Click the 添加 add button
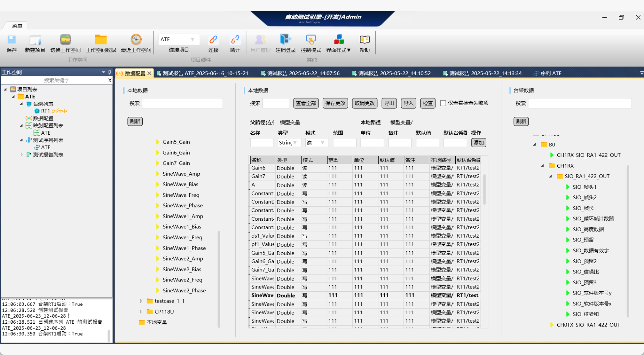 pos(478,143)
